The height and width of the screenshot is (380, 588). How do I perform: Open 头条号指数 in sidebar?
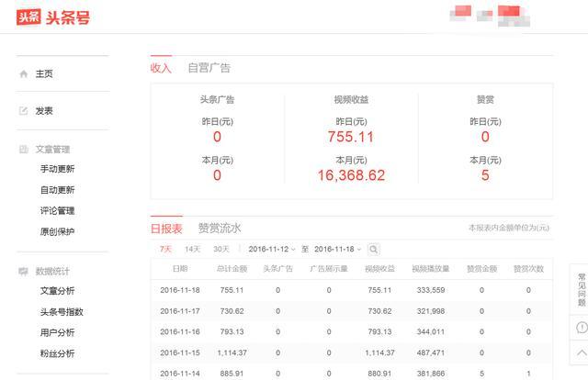coord(62,312)
